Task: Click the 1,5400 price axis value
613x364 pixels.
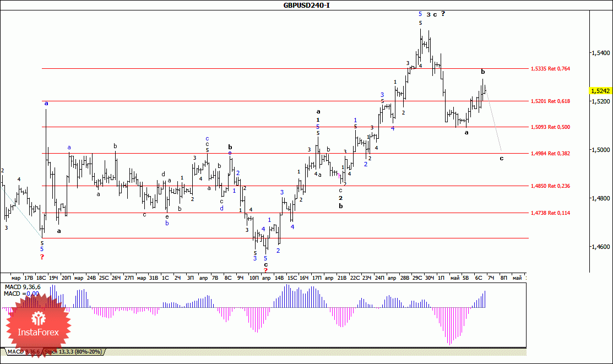Action: click(x=601, y=53)
